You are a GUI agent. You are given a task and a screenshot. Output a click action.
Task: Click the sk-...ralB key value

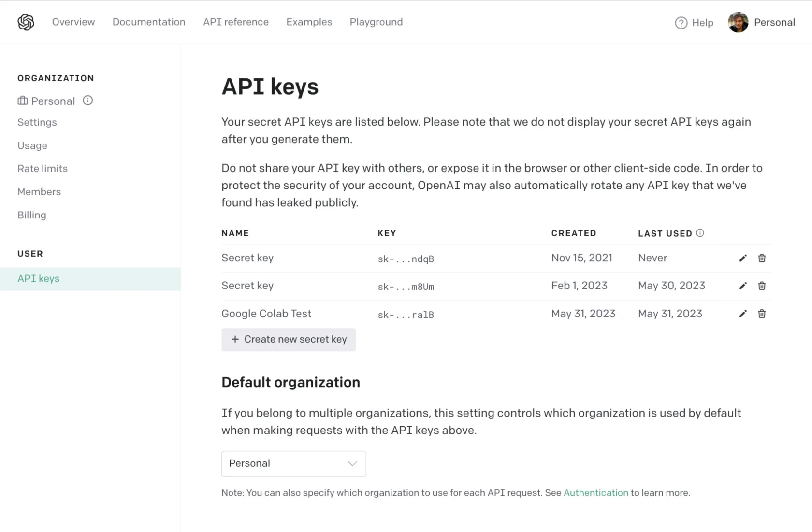(406, 315)
